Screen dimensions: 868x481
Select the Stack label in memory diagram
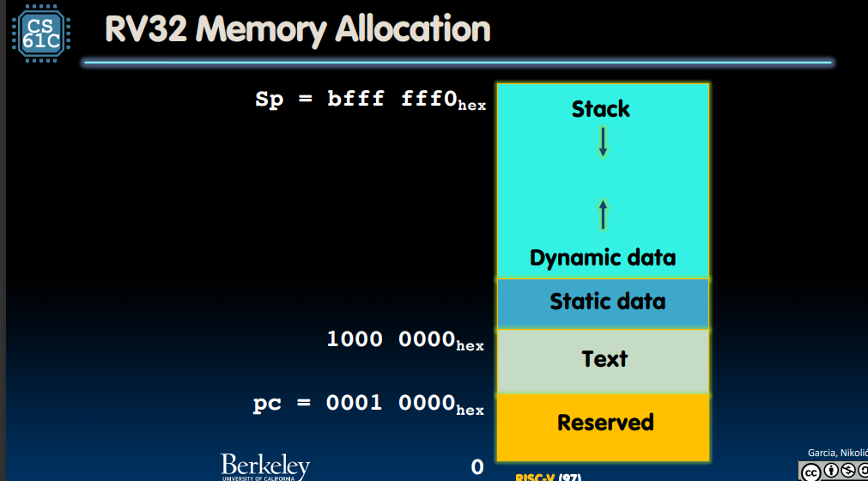601,109
